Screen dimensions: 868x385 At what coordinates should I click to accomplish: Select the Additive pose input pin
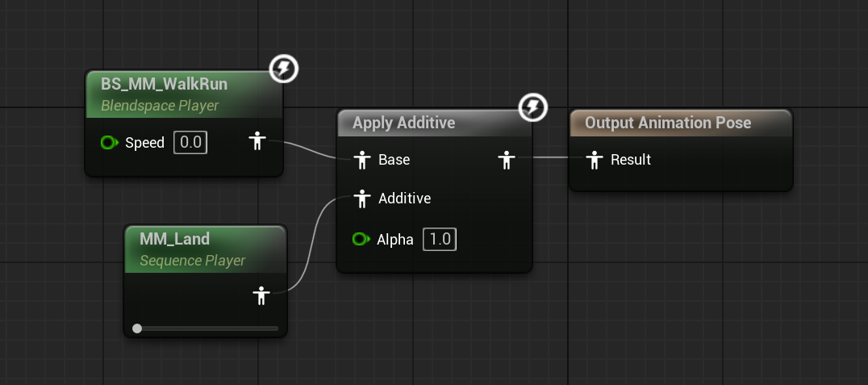tap(362, 199)
